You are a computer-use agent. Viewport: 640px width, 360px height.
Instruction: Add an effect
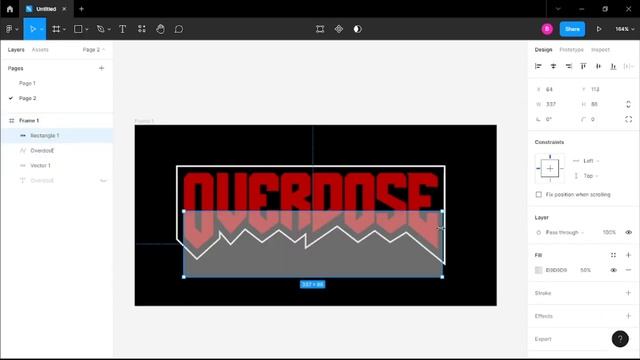click(x=628, y=316)
